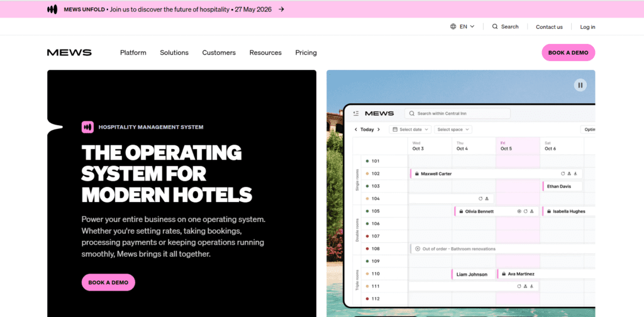This screenshot has width=644, height=317.
Task: Go to the MEWS home logo
Action: (x=69, y=53)
